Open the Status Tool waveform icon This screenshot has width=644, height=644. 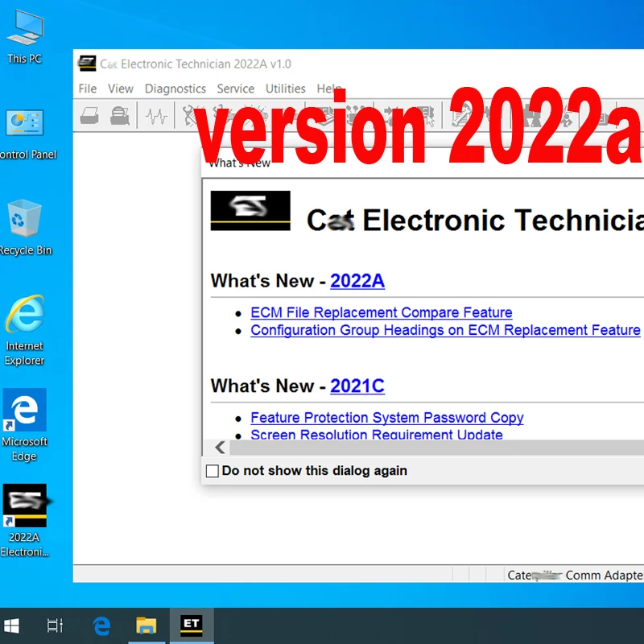pos(156,116)
